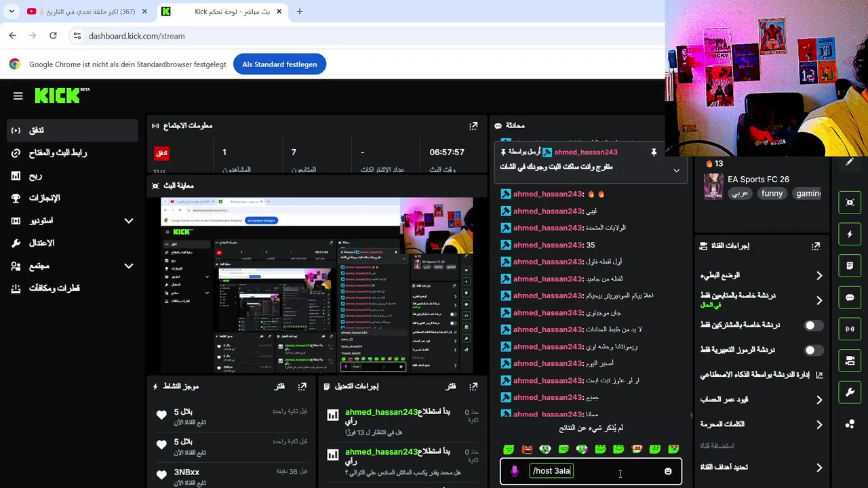Open the Revenue sidebar item
This screenshot has height=488, width=868.
[72, 176]
